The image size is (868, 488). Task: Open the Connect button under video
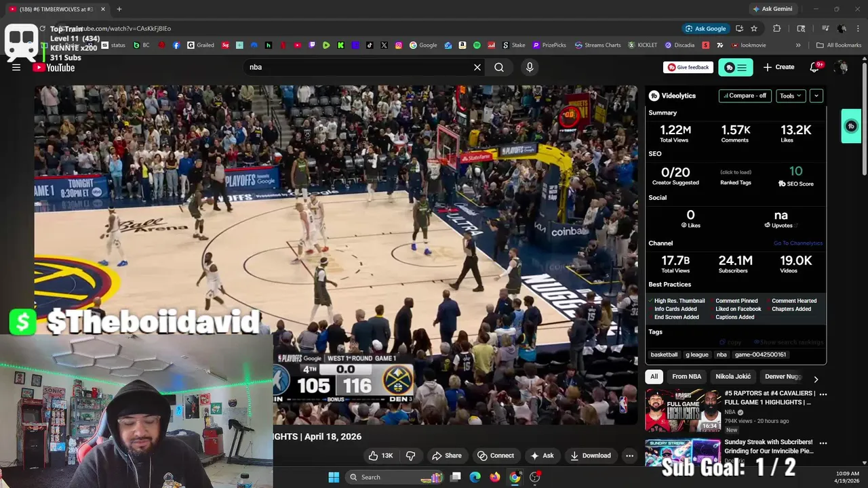tap(495, 455)
